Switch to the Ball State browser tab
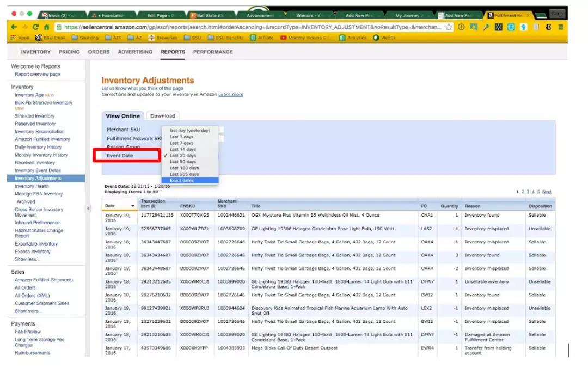 (210, 15)
